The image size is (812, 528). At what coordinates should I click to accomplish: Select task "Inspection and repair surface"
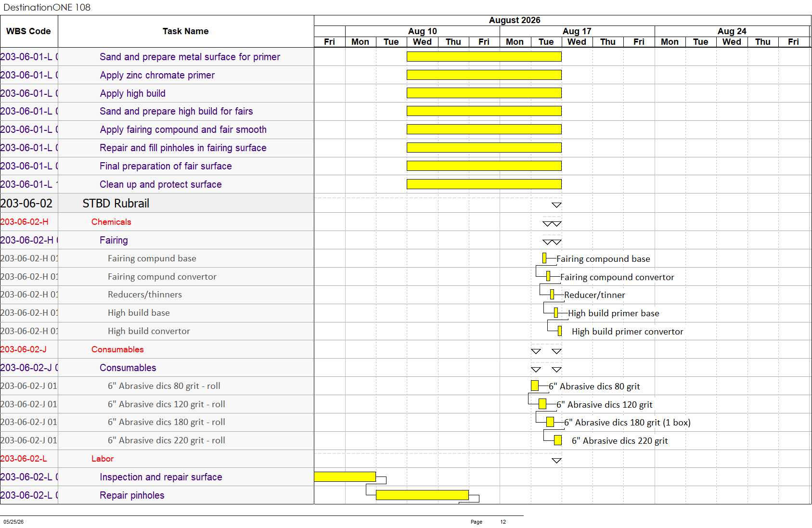161,477
